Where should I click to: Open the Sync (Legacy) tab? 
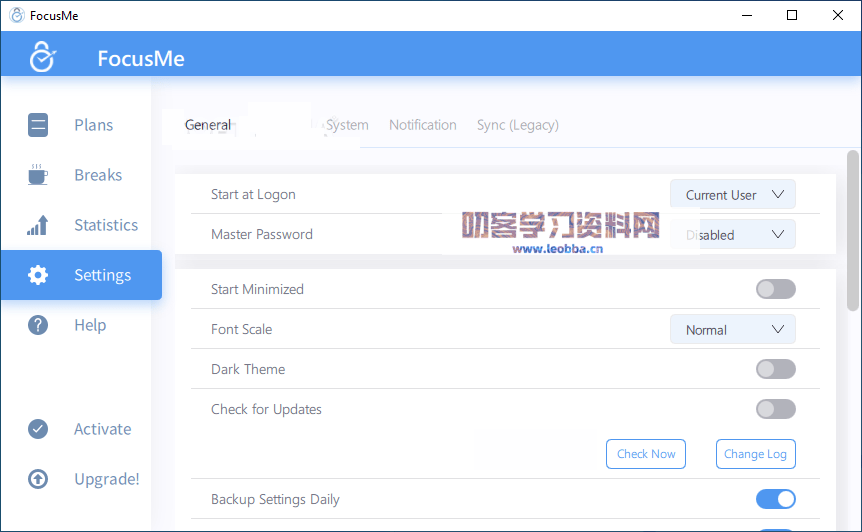pos(517,125)
